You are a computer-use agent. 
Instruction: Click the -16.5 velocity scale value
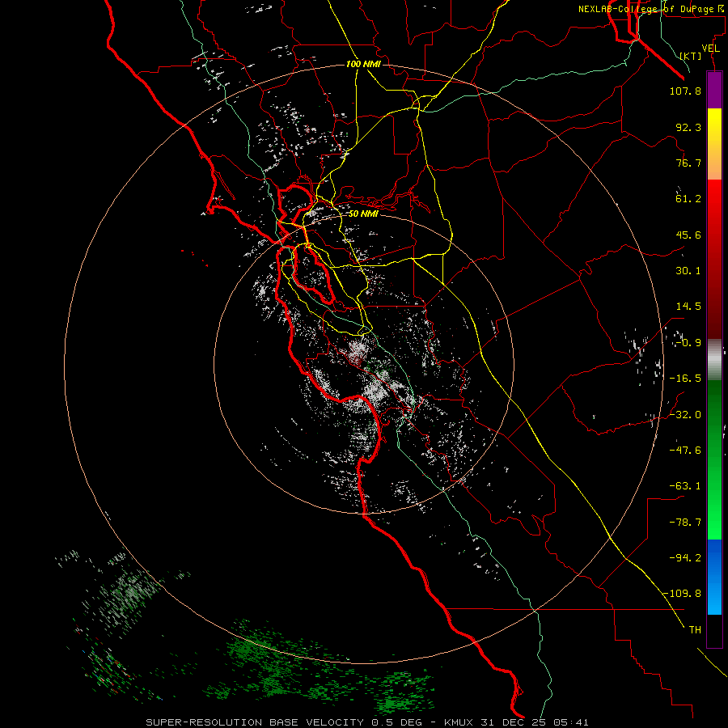click(x=685, y=379)
